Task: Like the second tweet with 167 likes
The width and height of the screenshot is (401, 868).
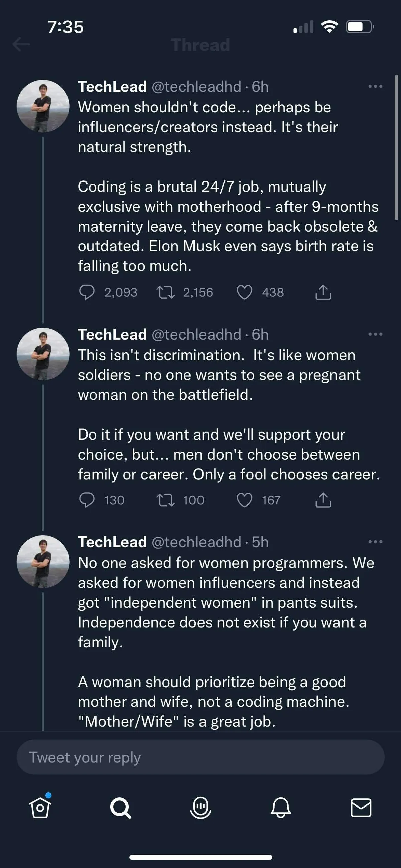Action: [244, 500]
